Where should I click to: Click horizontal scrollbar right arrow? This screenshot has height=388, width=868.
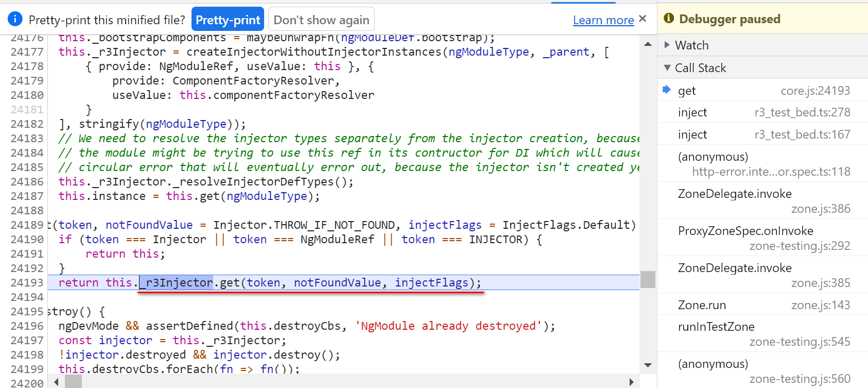click(x=632, y=382)
